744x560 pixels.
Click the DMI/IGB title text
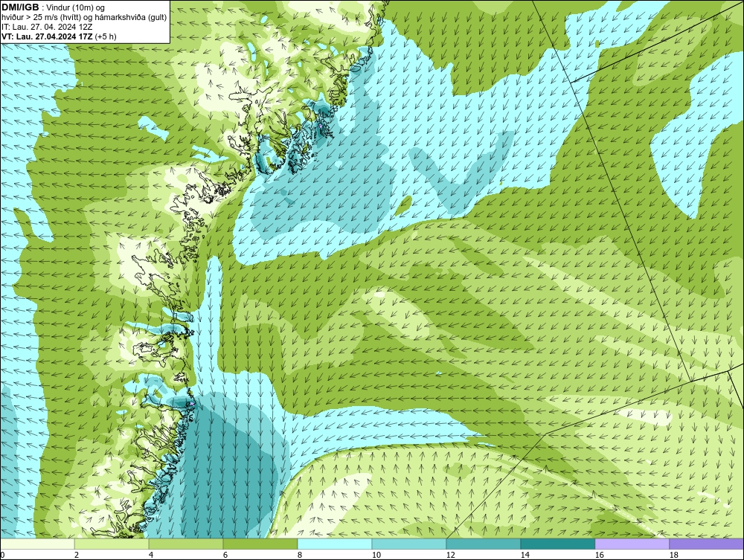point(20,7)
